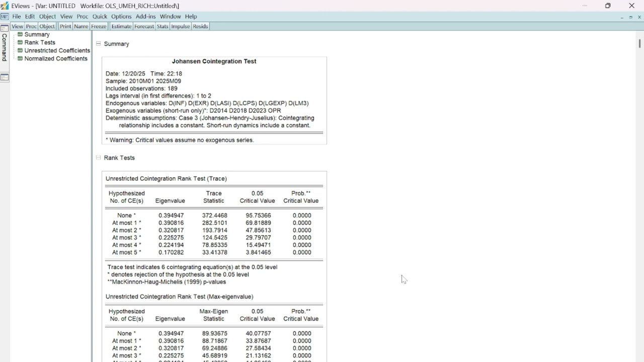
Task: Open the Help menu
Action: tap(191, 17)
